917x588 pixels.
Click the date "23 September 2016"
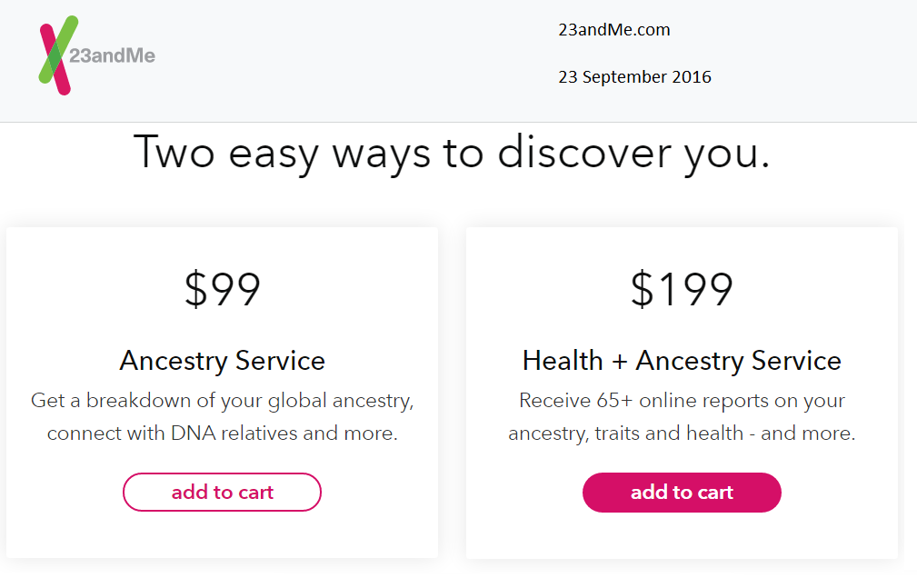[x=634, y=77]
